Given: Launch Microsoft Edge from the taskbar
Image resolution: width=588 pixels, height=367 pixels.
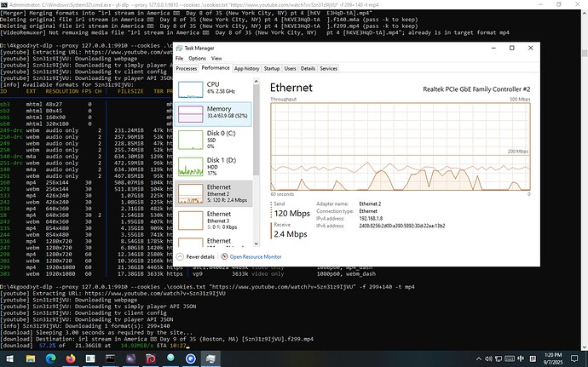Looking at the screenshot, I should pos(50,358).
